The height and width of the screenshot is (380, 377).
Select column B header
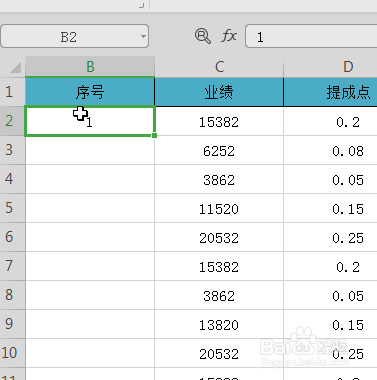(90, 67)
